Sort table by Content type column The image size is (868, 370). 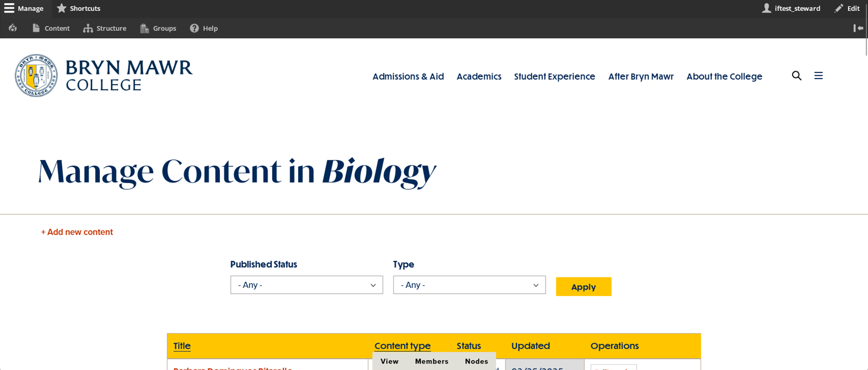[402, 346]
